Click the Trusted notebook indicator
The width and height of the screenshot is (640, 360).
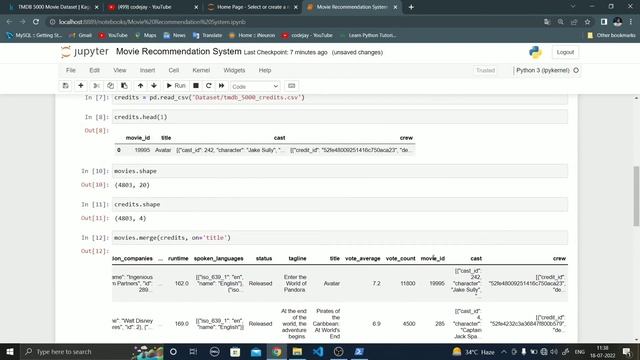pos(485,70)
